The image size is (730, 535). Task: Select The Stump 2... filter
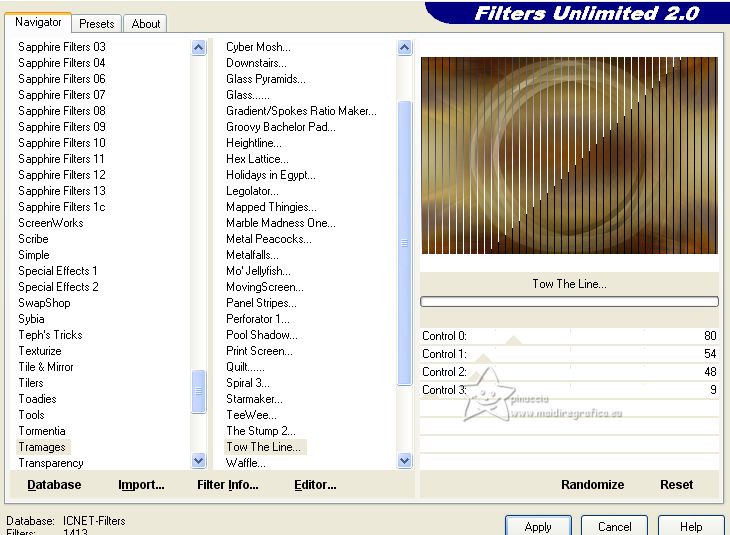(x=261, y=431)
